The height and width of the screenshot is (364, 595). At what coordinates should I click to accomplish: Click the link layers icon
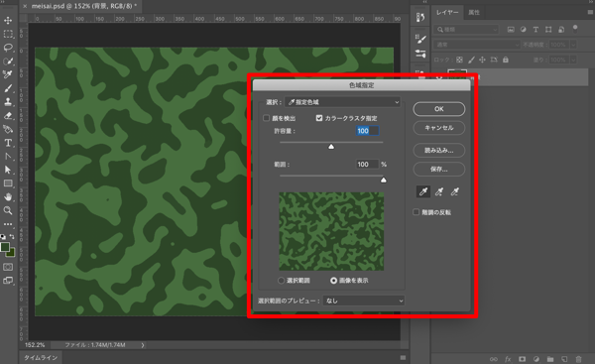pyautogui.click(x=493, y=359)
